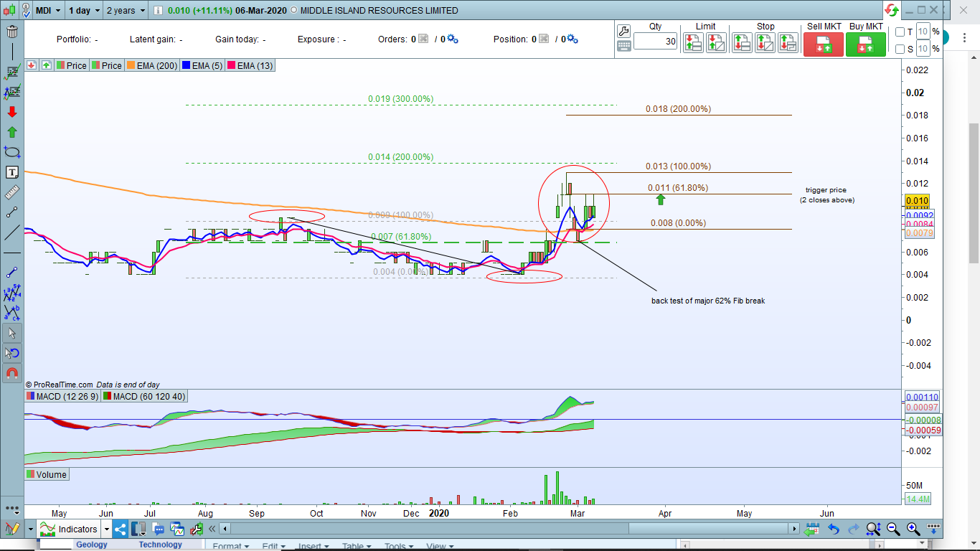
Task: Toggle the MACD (12 26 9) legend
Action: (x=62, y=396)
